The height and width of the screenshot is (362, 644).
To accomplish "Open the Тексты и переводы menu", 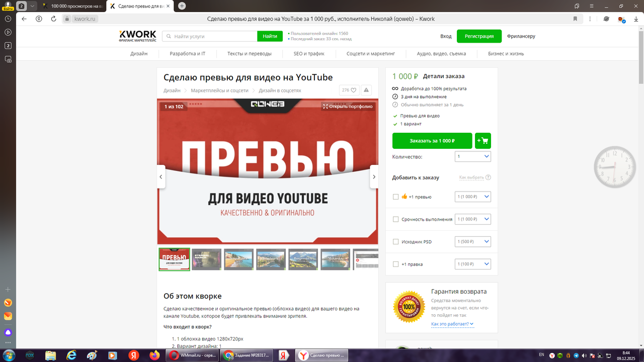I will coord(250,53).
